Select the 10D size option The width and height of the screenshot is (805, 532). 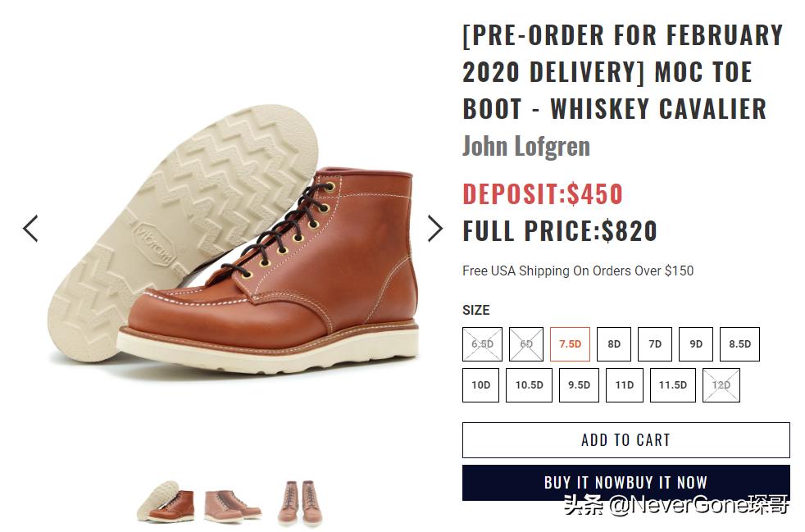click(x=481, y=385)
